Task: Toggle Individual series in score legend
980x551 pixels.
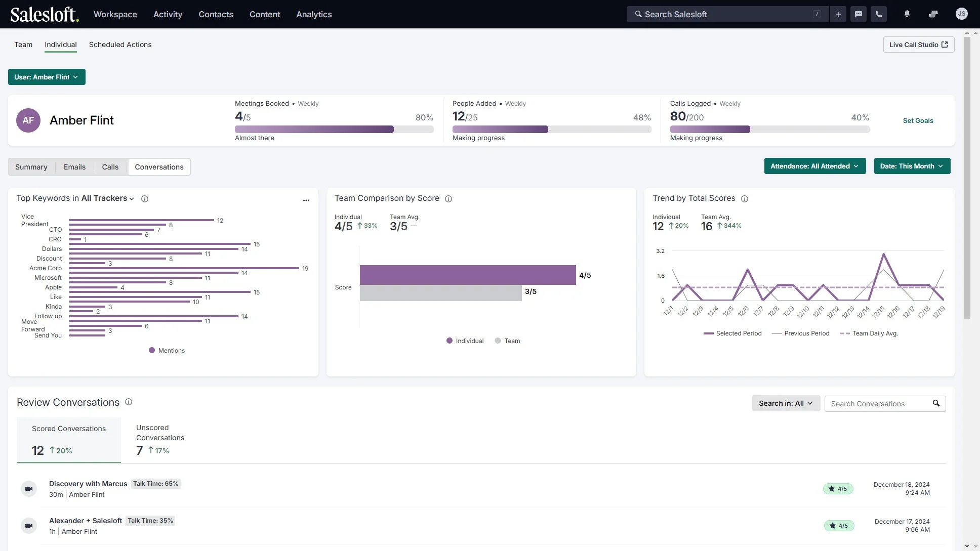Action: tap(450, 341)
